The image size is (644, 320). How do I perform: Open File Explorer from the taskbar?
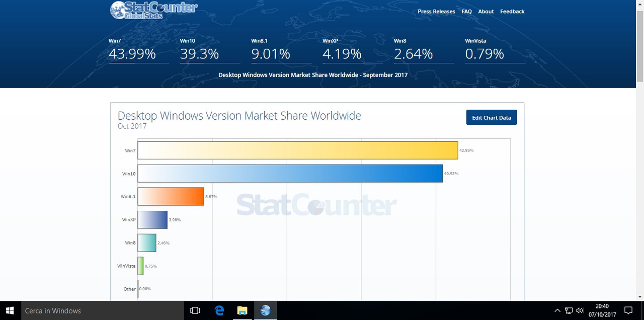242,310
